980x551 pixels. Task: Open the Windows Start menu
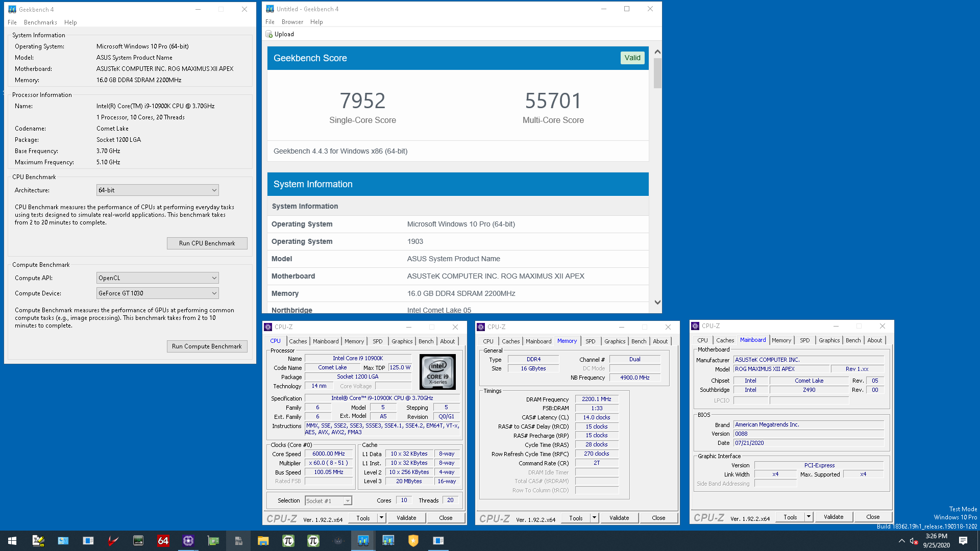(12, 540)
